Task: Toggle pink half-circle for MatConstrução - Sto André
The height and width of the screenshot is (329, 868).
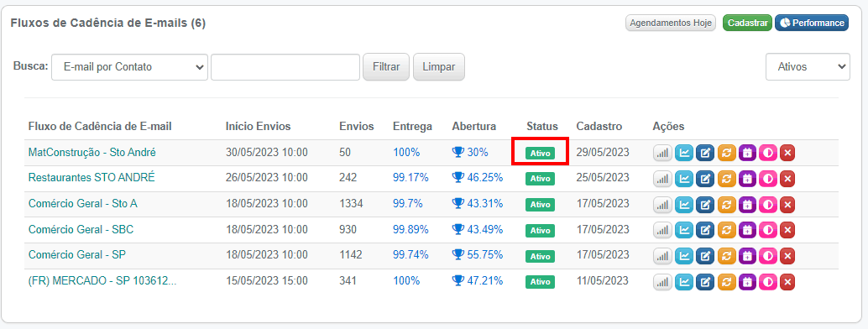Action: pyautogui.click(x=768, y=153)
